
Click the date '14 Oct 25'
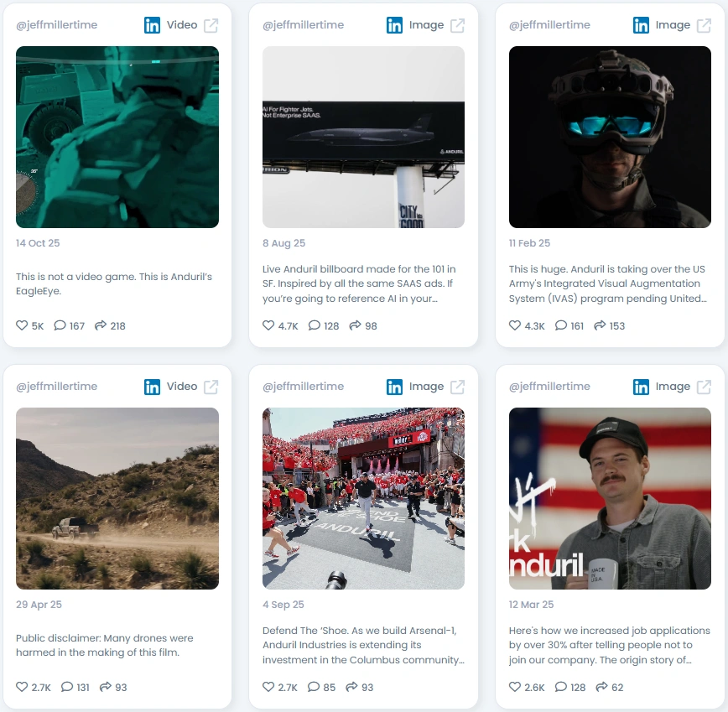click(38, 243)
